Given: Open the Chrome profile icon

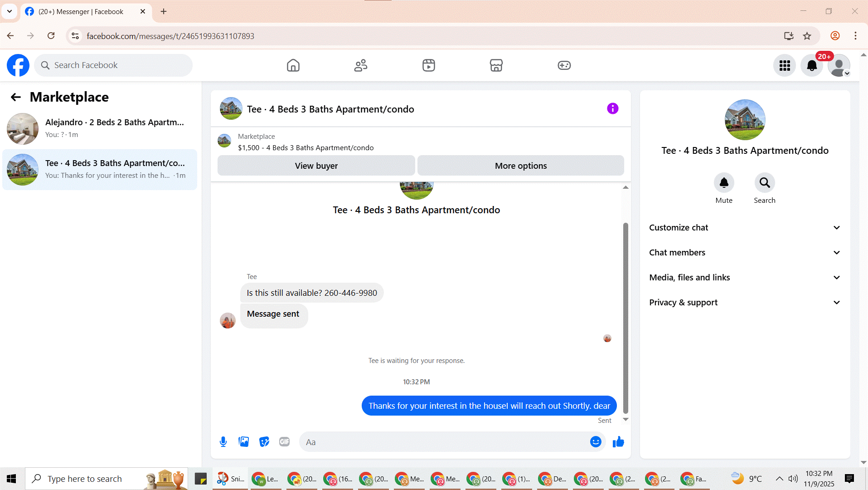Looking at the screenshot, I should click(x=835, y=36).
